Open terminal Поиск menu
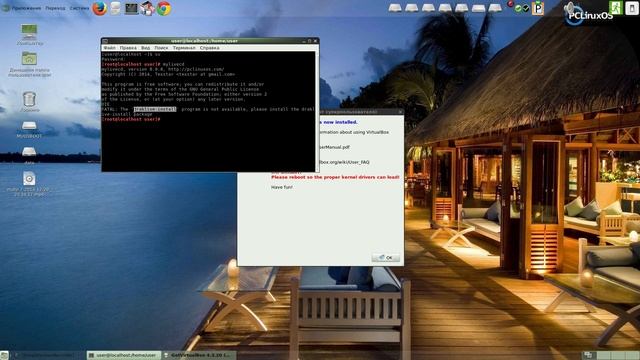The height and width of the screenshot is (360, 640). click(161, 48)
